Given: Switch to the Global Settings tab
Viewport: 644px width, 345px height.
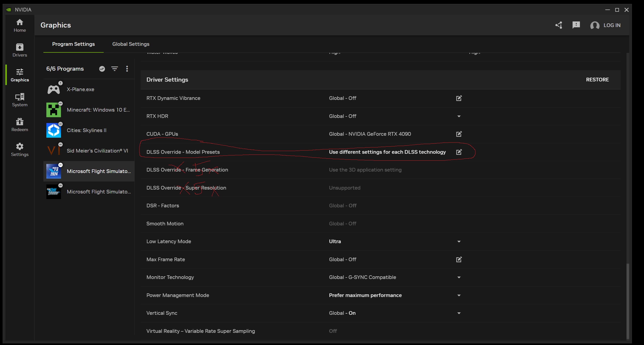Looking at the screenshot, I should pyautogui.click(x=131, y=44).
